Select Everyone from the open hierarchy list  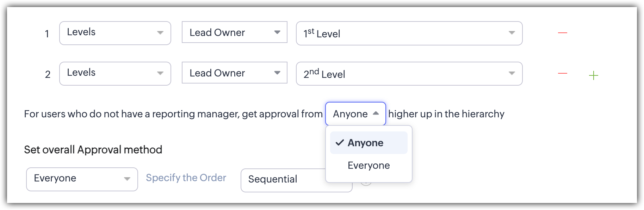pos(369,166)
